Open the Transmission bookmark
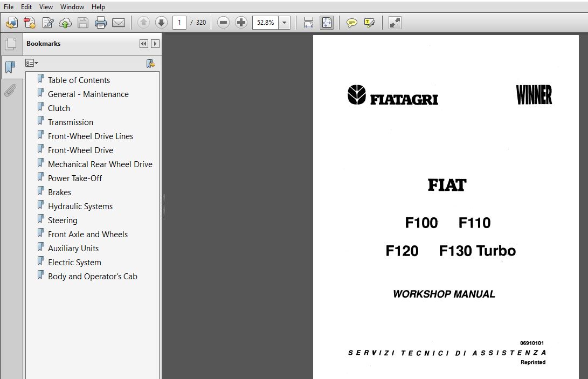 click(x=71, y=122)
